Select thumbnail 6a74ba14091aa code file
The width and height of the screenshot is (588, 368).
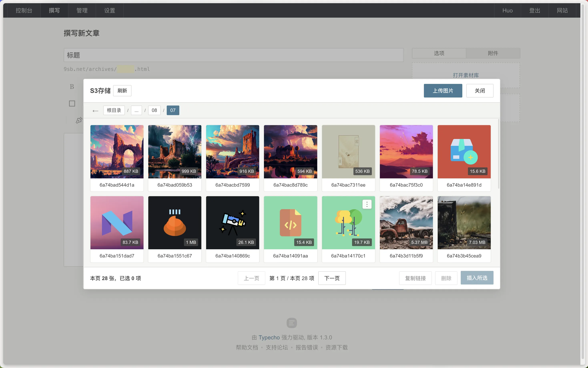[x=290, y=223]
